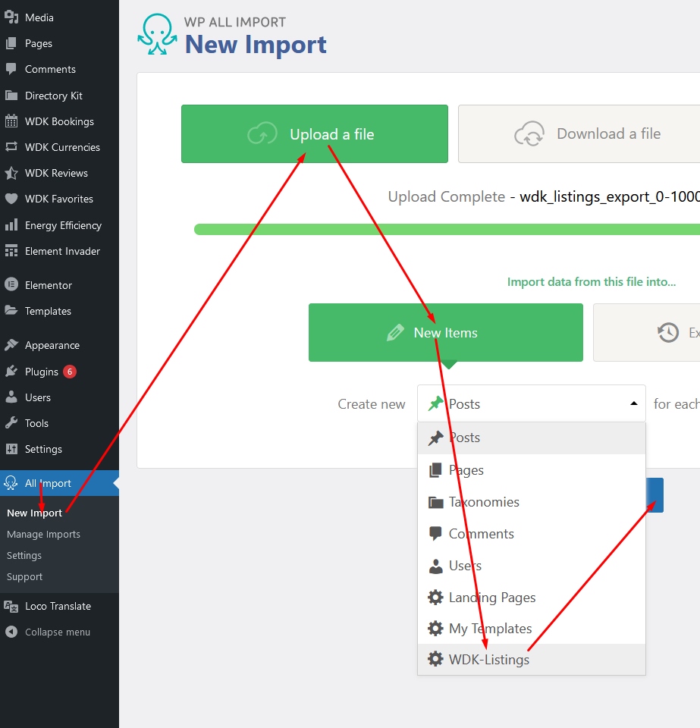
Task: Choose Pages from the dropdown list
Action: pyautogui.click(x=532, y=470)
